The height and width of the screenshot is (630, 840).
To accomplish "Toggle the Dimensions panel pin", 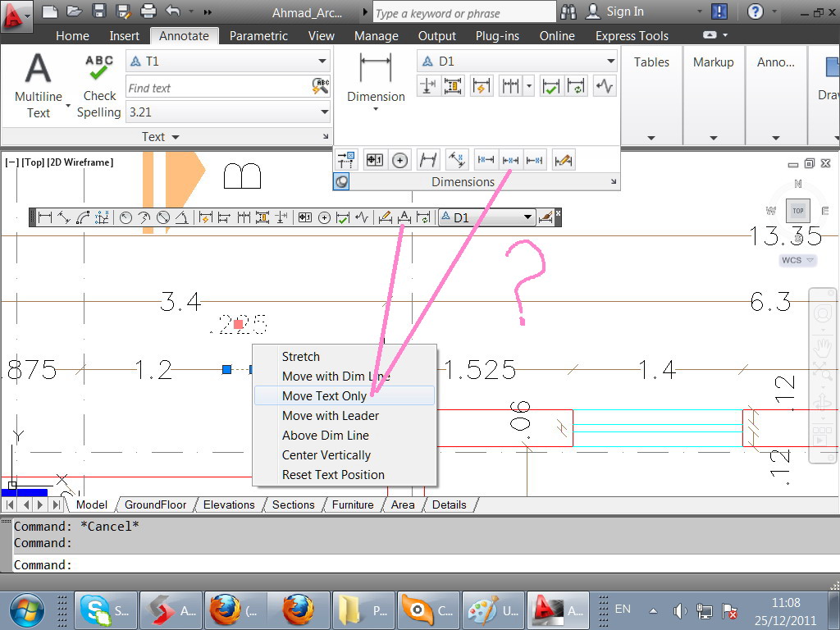I will pos(341,181).
